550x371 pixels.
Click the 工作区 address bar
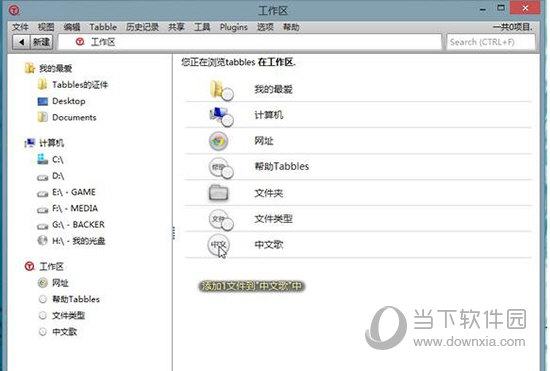tap(250, 42)
